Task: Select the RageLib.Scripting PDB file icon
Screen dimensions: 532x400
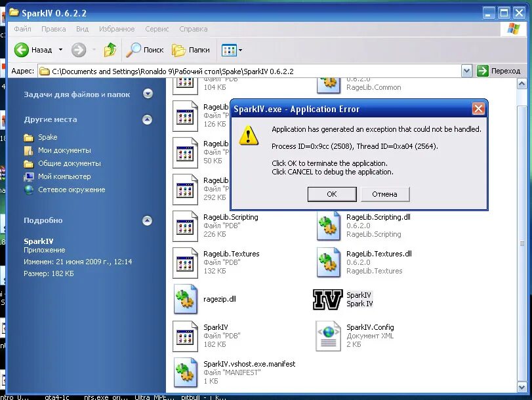Action: click(185, 226)
